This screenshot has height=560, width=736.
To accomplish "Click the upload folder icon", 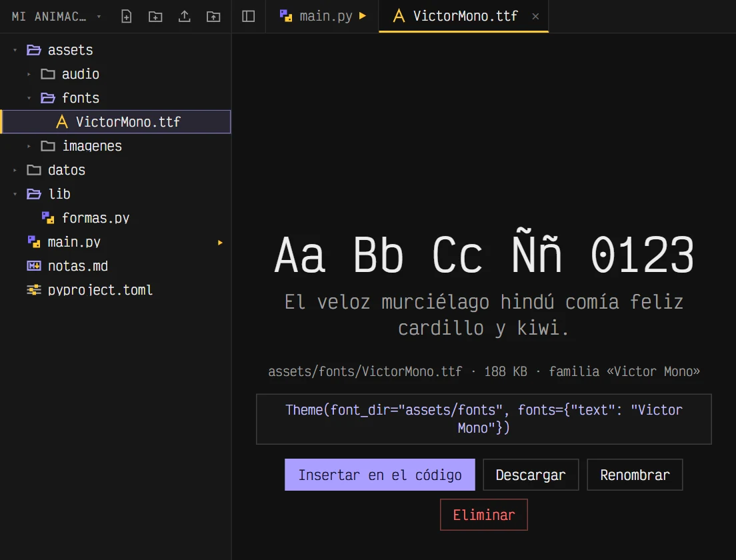I will [x=213, y=17].
